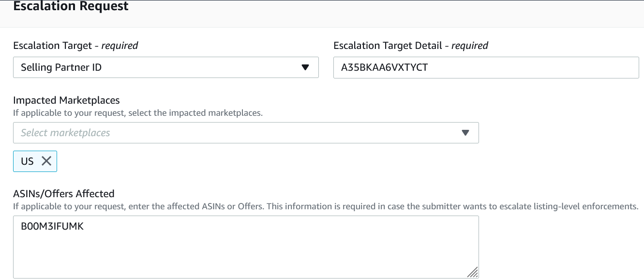Remove the US marketplace tag
This screenshot has height=280, width=644.
[x=46, y=161]
